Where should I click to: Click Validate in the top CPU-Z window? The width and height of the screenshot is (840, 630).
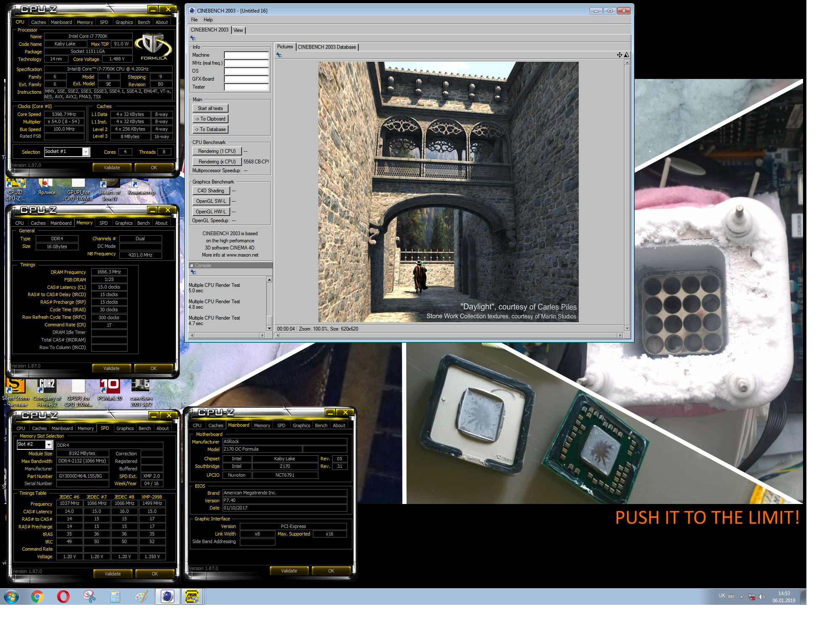click(112, 168)
